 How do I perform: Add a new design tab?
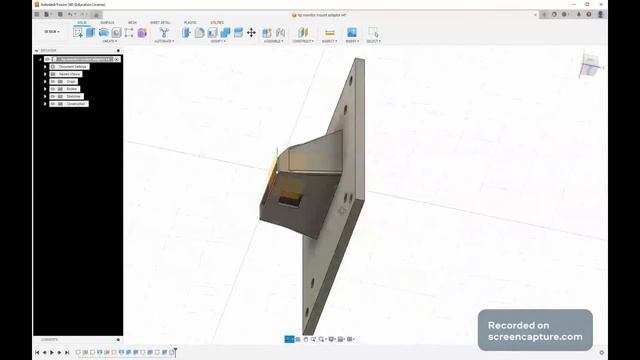pos(544,14)
